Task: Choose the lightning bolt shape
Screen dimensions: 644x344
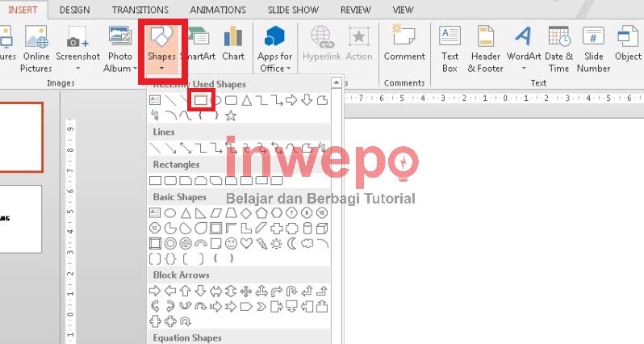Action: 261,244
